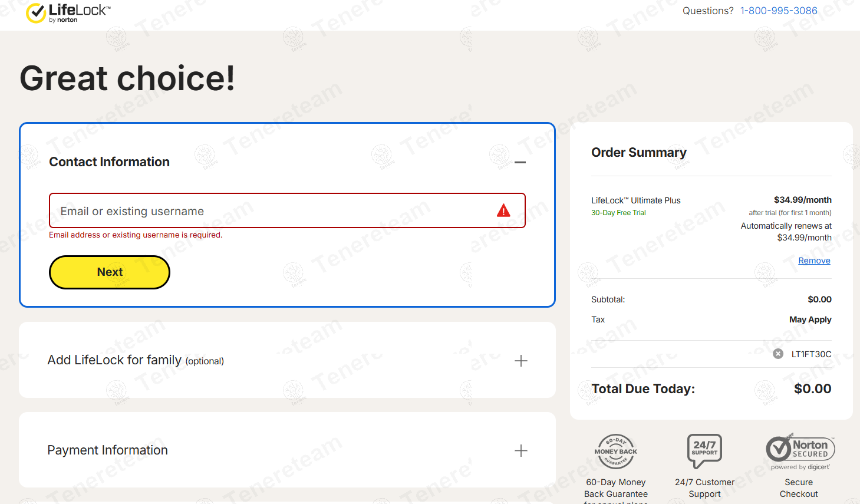Screen dimensions: 860x504
Task: Click the Contact Information heading
Action: click(109, 162)
